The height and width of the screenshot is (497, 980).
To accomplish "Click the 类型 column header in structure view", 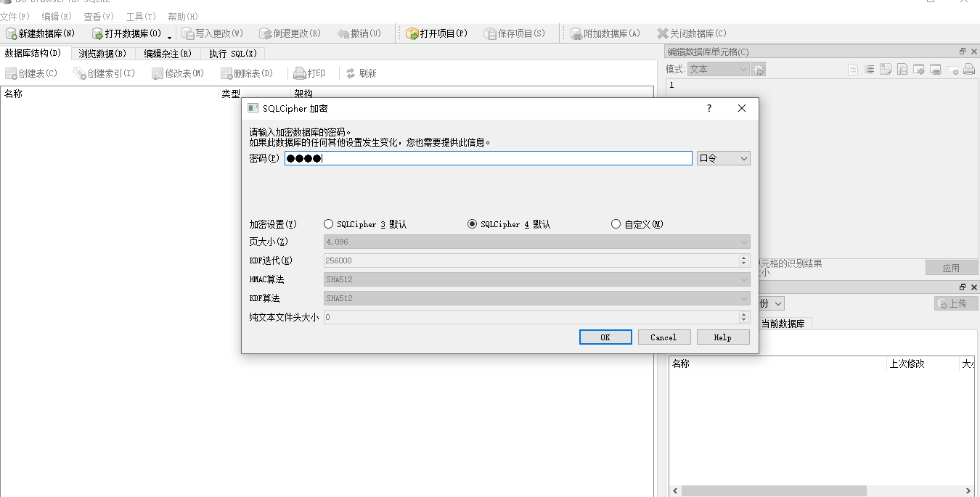I will (254, 94).
